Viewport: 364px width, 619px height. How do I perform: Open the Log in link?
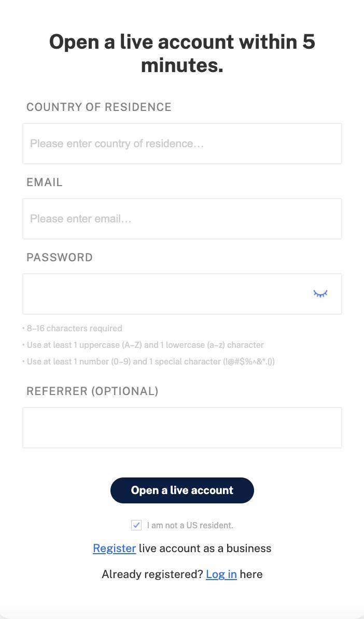[x=221, y=574]
